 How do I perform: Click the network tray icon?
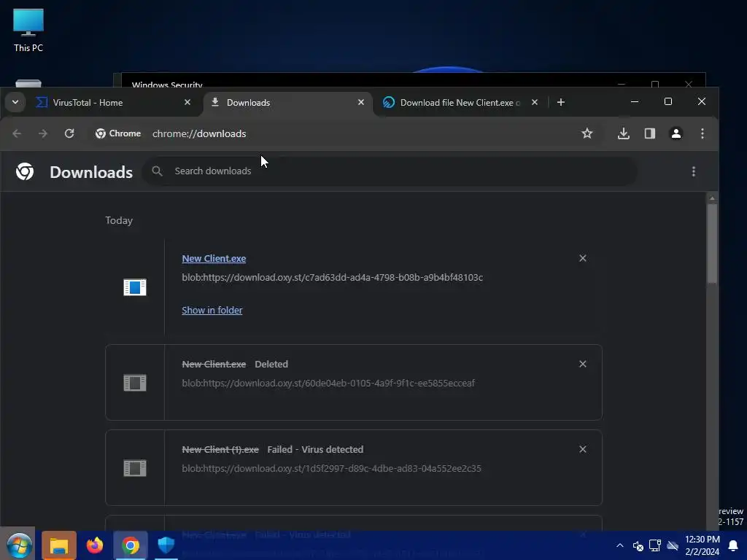click(655, 545)
